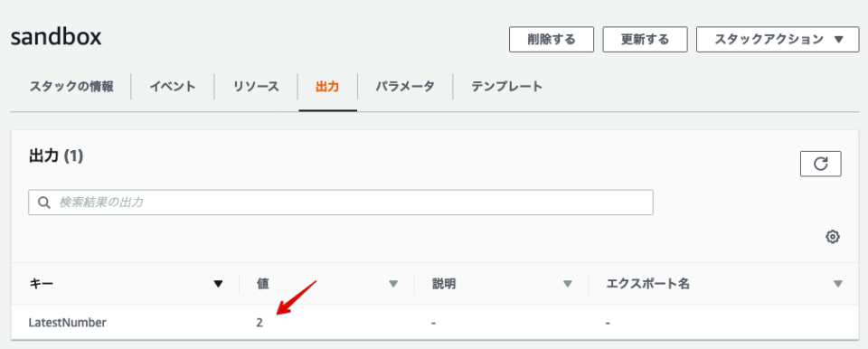Open the スタックアクション dropdown menu
The width and height of the screenshot is (868, 349).
click(778, 40)
